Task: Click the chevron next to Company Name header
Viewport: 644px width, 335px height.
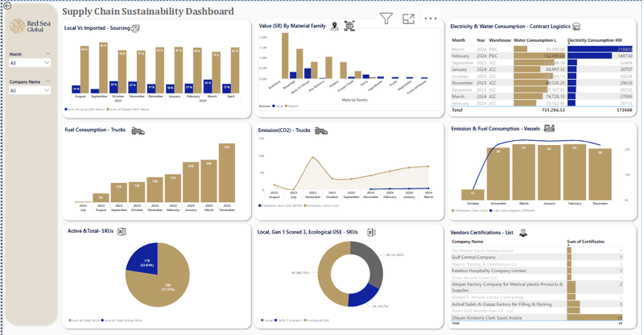Action: click(x=48, y=81)
